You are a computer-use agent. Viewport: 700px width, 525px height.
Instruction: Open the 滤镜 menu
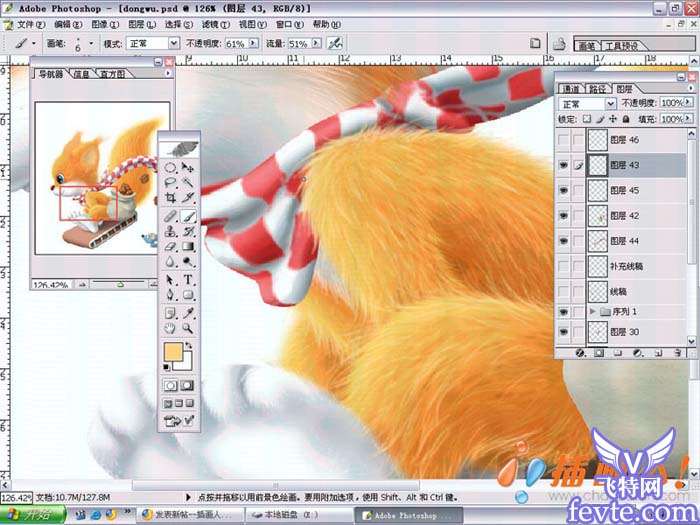click(209, 24)
